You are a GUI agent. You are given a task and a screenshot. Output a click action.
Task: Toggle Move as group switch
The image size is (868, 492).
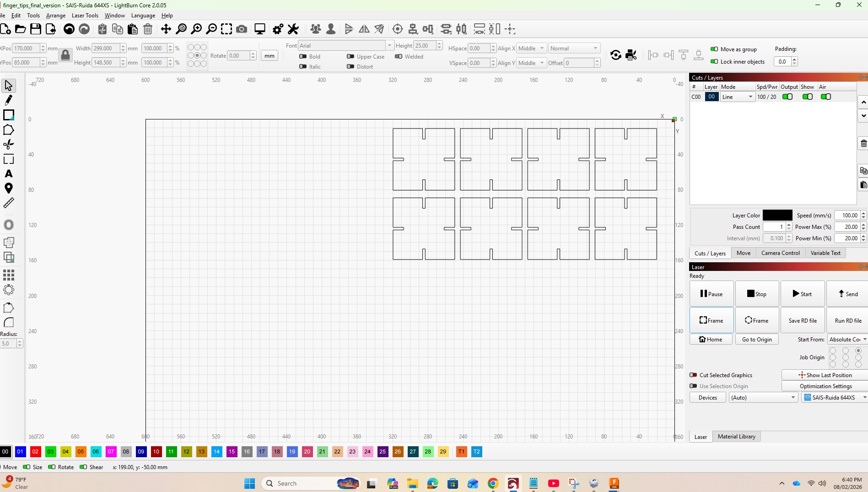pyautogui.click(x=714, y=49)
